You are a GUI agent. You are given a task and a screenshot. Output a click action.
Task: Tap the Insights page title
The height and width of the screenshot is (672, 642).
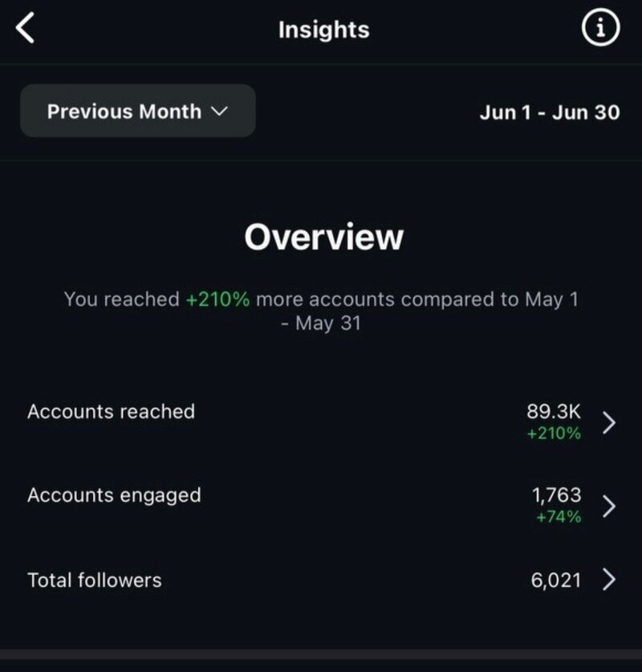323,30
